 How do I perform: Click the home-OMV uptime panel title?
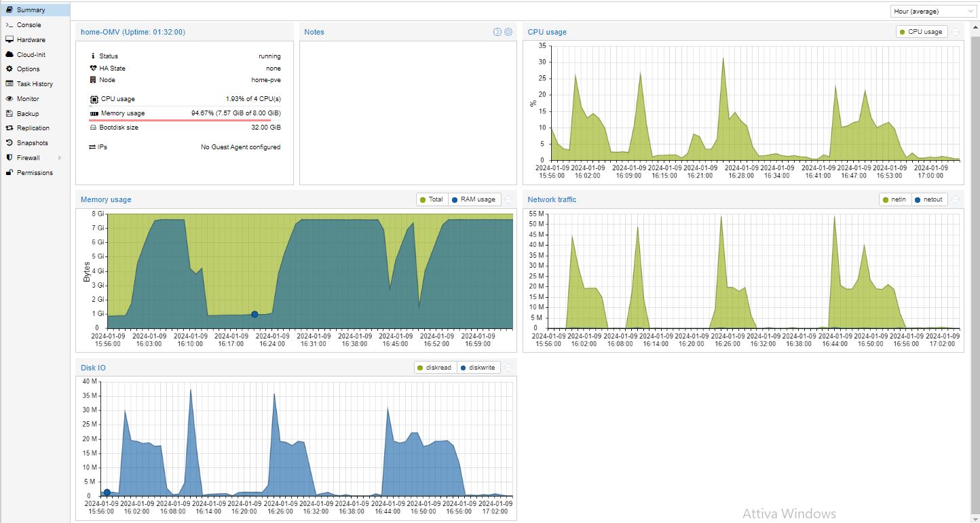click(133, 32)
